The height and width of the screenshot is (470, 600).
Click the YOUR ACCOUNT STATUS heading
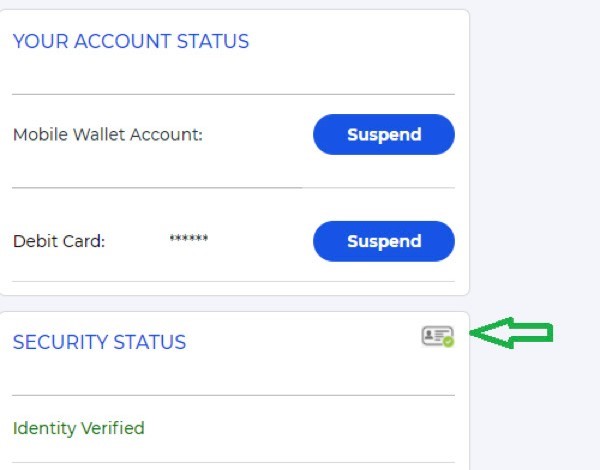click(131, 41)
